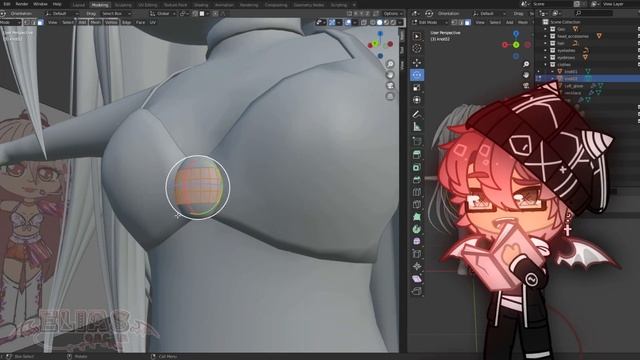Select the Move tool
This screenshot has height=360, width=640.
coord(417,62)
